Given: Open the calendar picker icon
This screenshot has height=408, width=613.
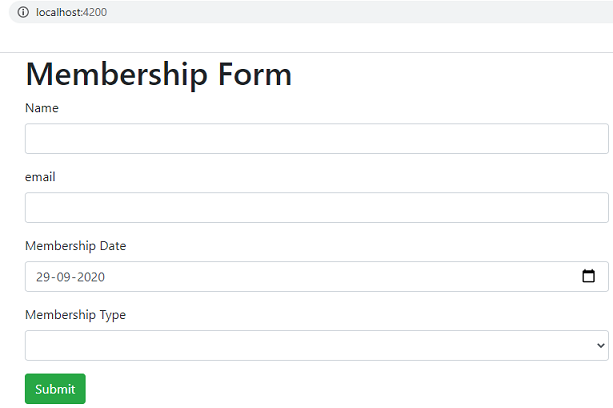Looking at the screenshot, I should (588, 277).
